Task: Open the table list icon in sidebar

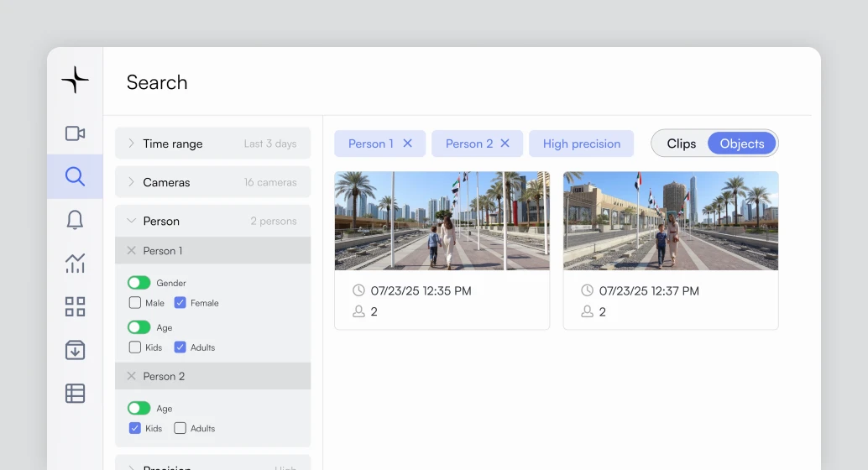Action: 75,394
